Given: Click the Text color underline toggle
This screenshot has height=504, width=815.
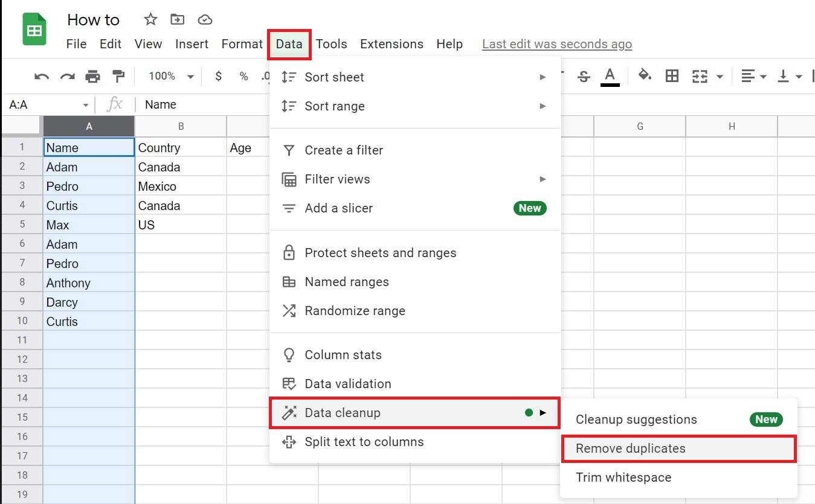Looking at the screenshot, I should (x=610, y=76).
